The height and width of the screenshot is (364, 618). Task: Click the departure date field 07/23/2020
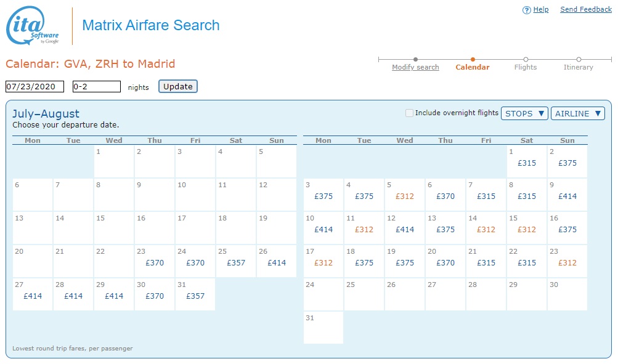tap(35, 87)
